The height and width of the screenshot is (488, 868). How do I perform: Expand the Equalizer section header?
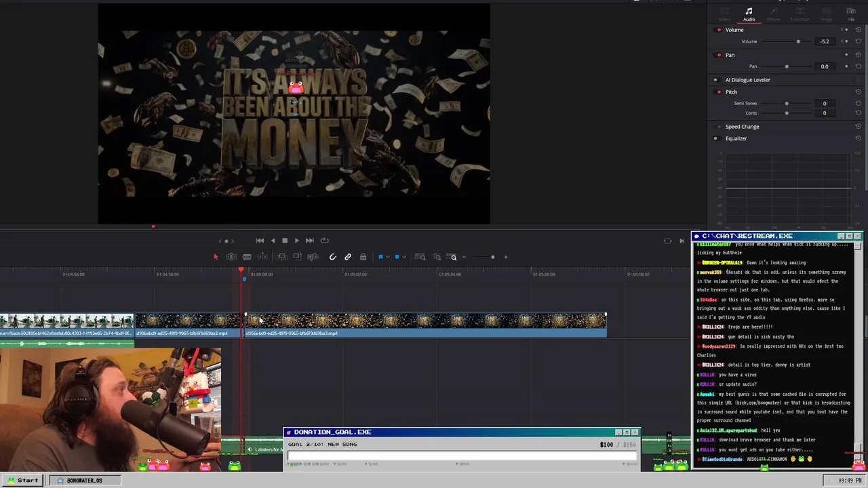736,138
